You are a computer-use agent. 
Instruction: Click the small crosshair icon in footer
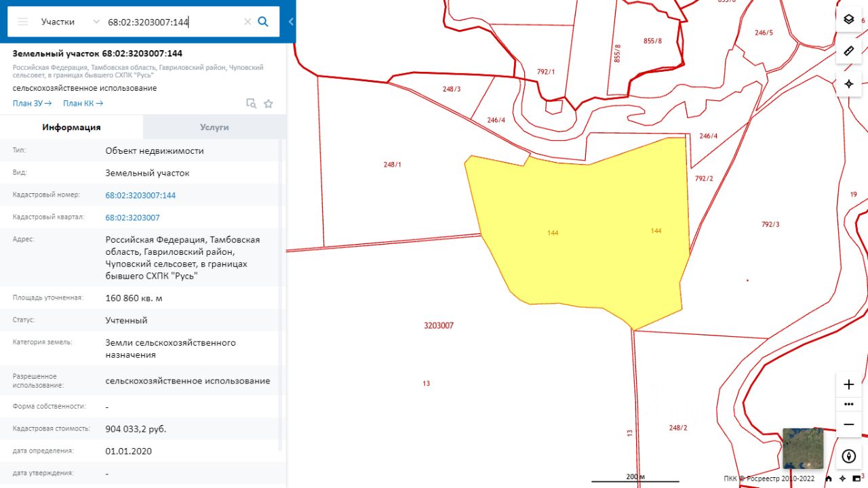pos(842,478)
